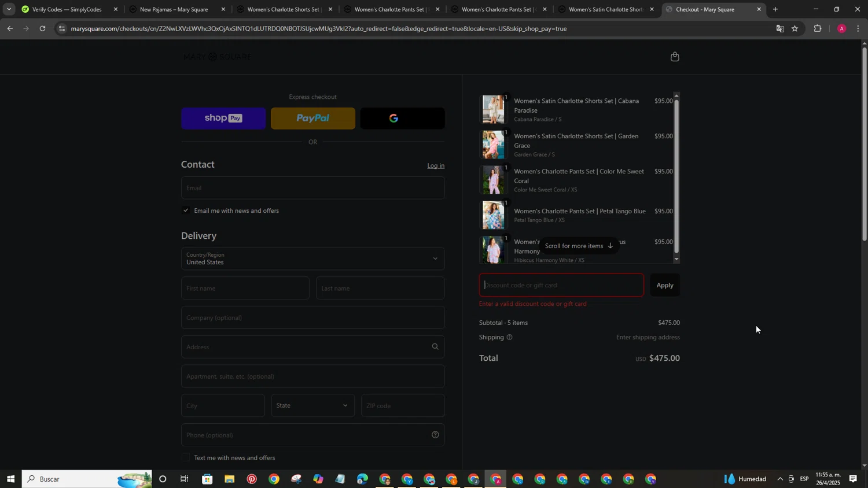
Task: Focus the Discount code or gift card field
Action: pyautogui.click(x=561, y=285)
